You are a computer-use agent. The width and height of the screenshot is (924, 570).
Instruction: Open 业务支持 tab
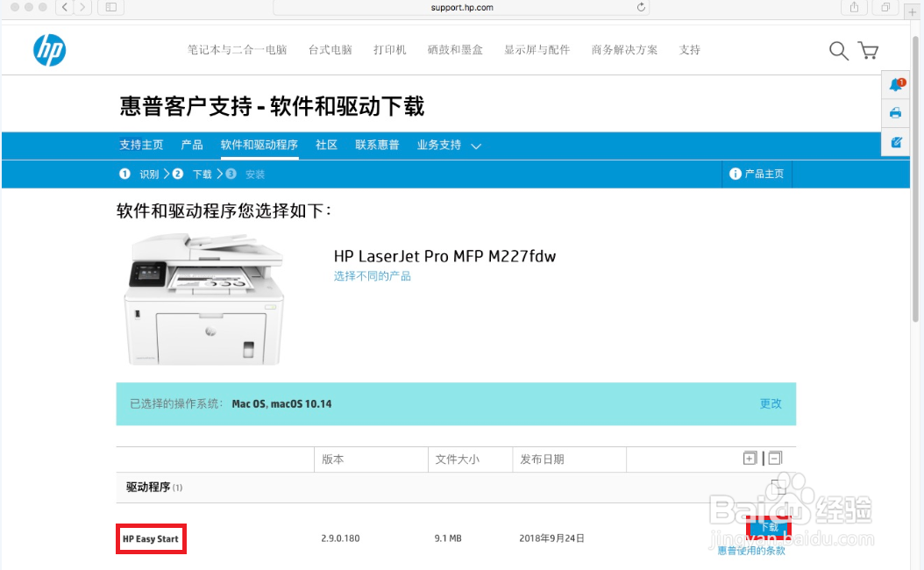439,145
